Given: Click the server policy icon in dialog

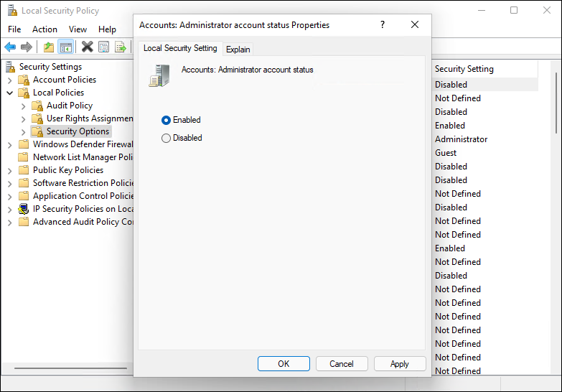Looking at the screenshot, I should point(159,75).
